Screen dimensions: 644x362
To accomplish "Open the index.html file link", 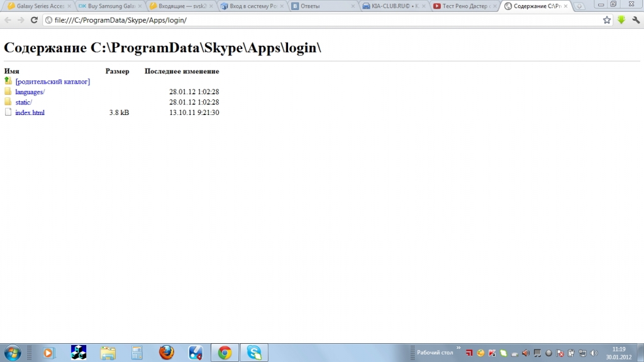I will [30, 113].
